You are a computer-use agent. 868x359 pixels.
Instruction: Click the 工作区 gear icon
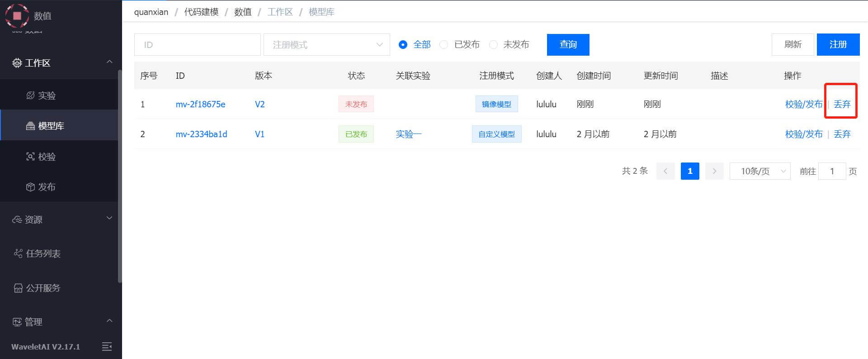pos(17,63)
